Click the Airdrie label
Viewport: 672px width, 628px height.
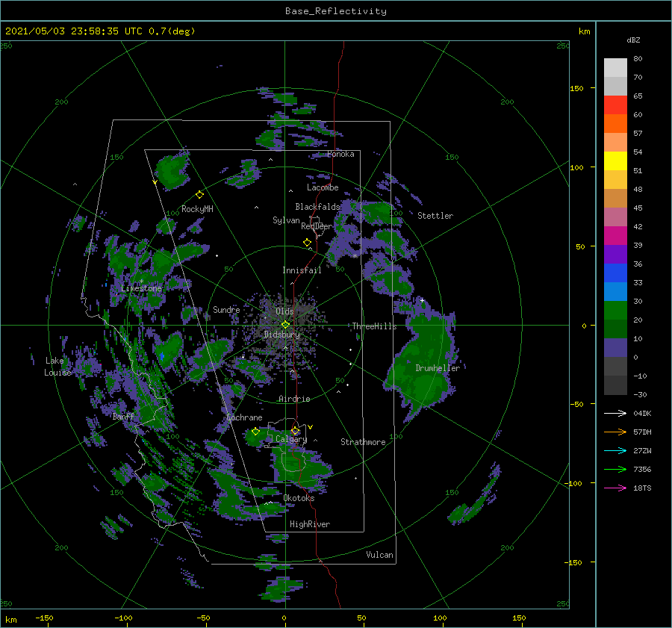point(294,399)
